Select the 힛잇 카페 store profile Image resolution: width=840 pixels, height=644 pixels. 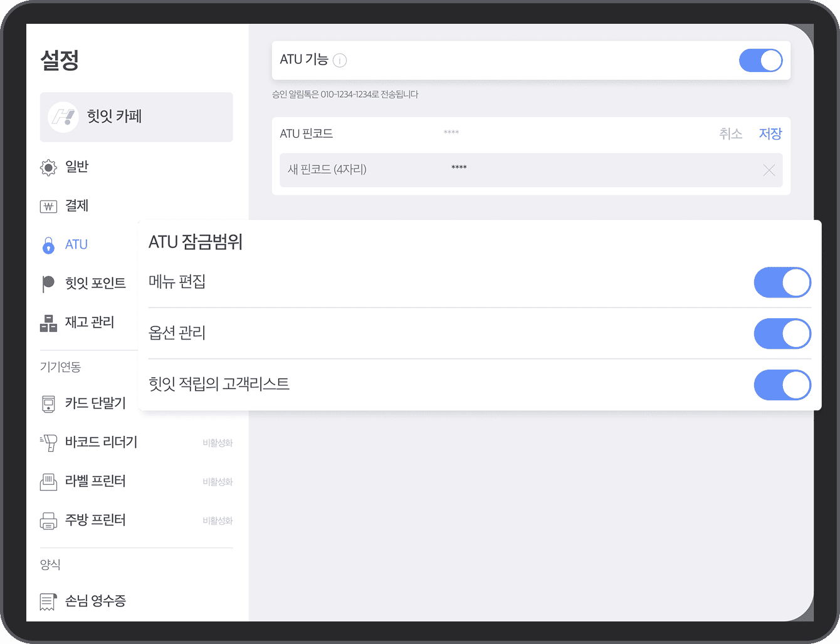click(136, 117)
